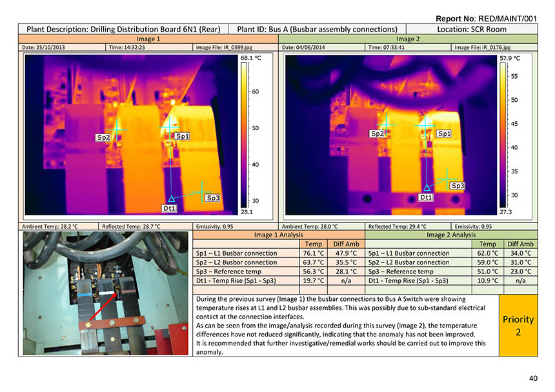Click the 56.3 °C reference temp cell
The height and width of the screenshot is (392, 555).
[x=314, y=271]
